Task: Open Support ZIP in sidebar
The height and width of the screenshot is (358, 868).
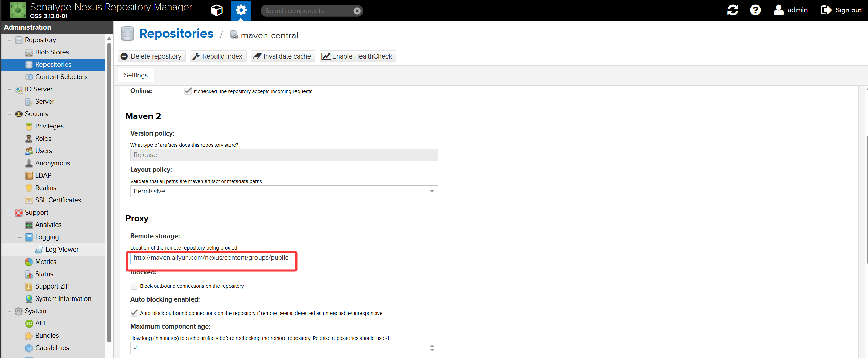Action: point(52,286)
